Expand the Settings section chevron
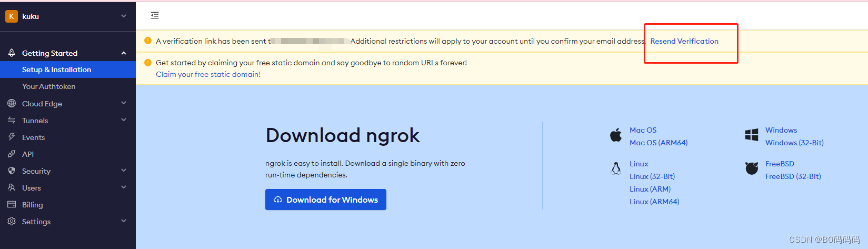This screenshot has height=249, width=868. 124,221
